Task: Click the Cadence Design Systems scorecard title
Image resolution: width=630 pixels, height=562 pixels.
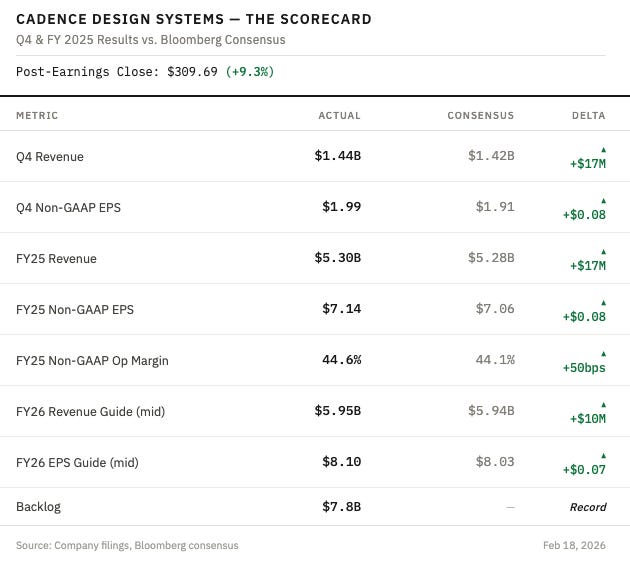Action: pos(194,19)
